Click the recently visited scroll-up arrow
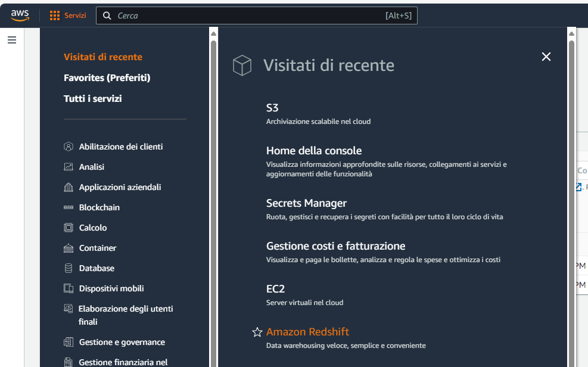The image size is (588, 367). 571,34
